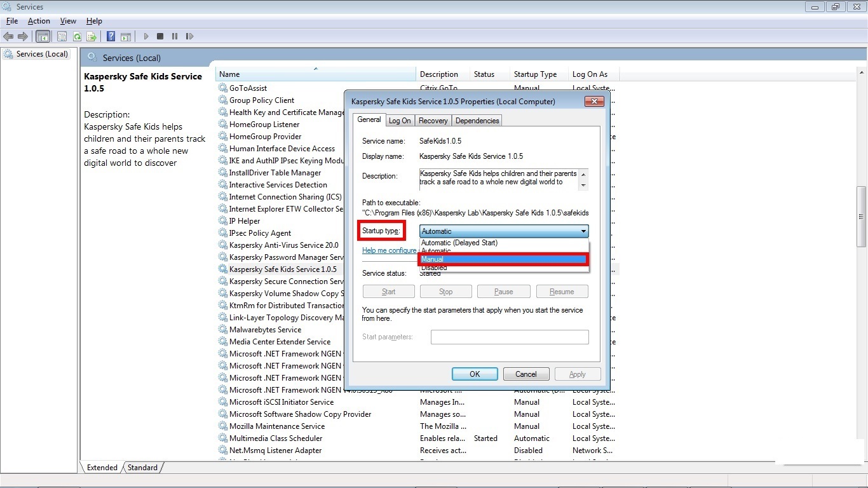
Task: Switch to the Recovery tab
Action: coord(433,121)
